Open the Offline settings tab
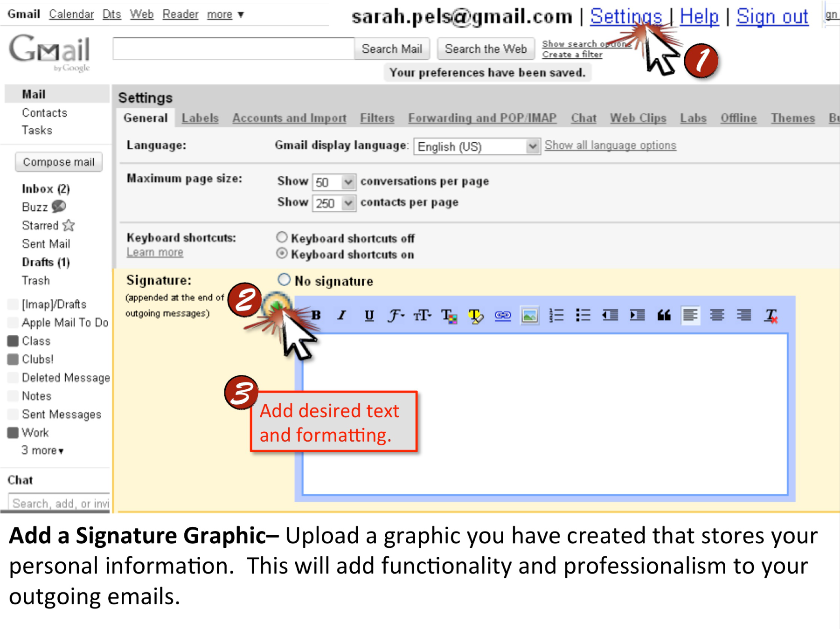 click(x=738, y=118)
